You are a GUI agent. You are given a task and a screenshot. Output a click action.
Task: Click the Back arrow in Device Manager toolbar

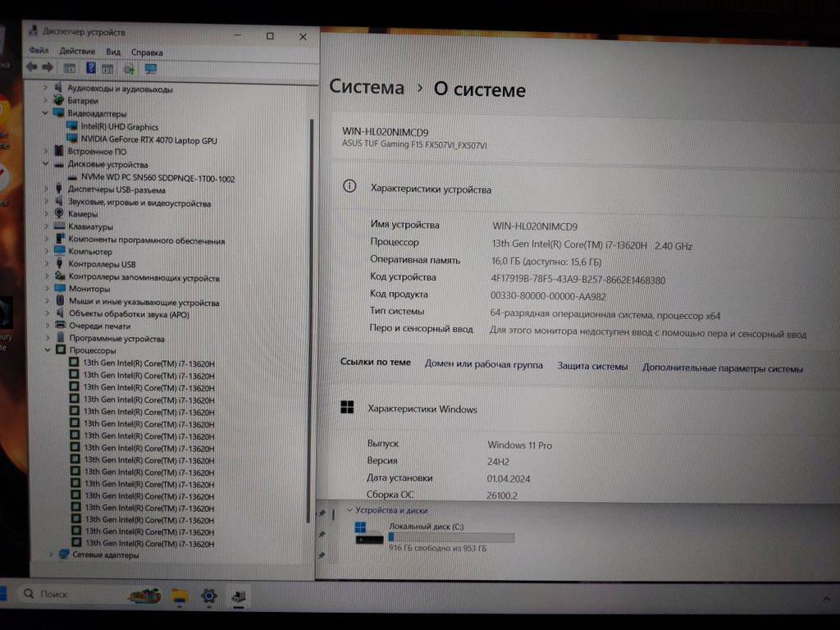click(31, 68)
